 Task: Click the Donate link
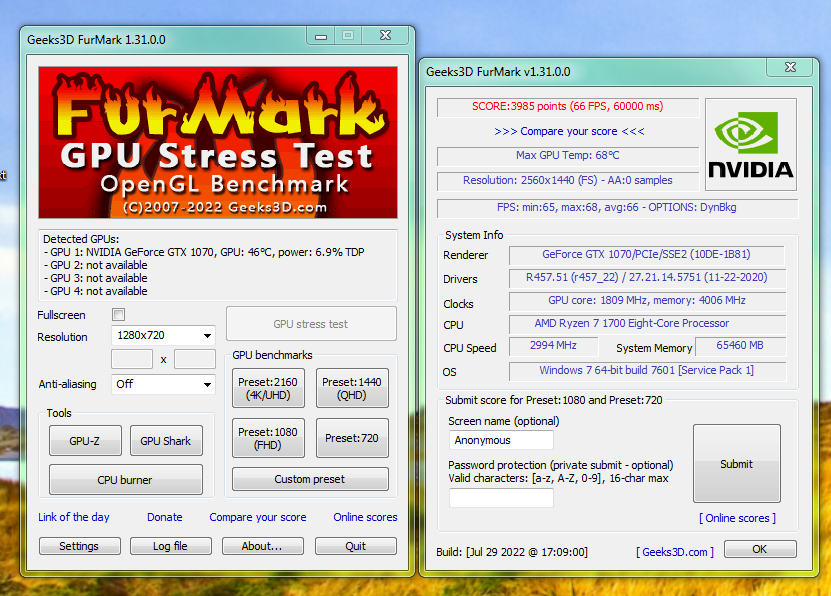pyautogui.click(x=165, y=517)
